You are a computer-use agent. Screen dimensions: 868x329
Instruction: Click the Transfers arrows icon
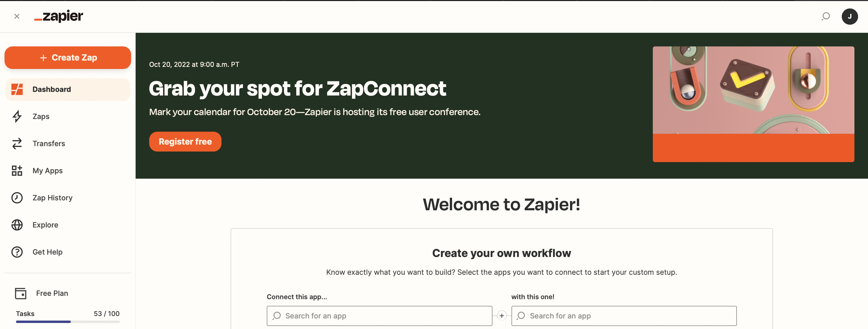click(x=17, y=143)
